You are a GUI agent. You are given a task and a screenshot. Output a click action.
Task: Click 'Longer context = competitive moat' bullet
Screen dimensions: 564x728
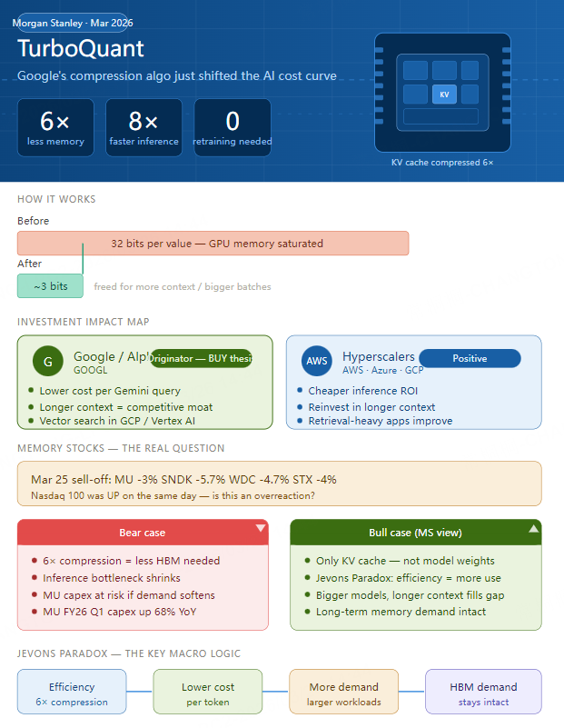click(126, 407)
